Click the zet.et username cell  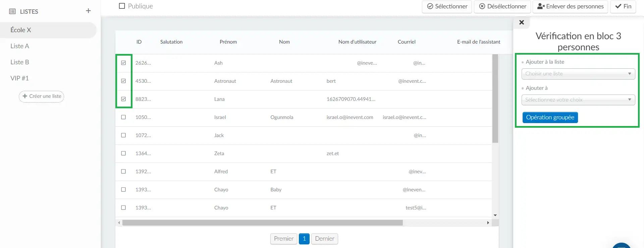333,153
